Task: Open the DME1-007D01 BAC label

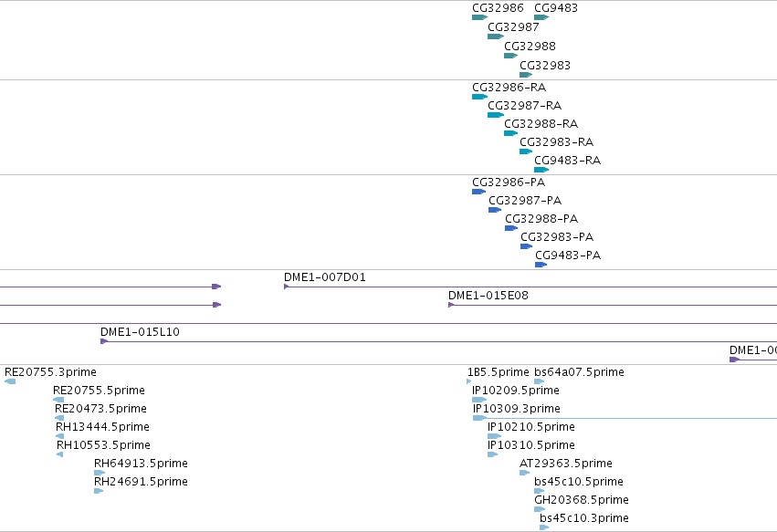Action: (x=324, y=277)
